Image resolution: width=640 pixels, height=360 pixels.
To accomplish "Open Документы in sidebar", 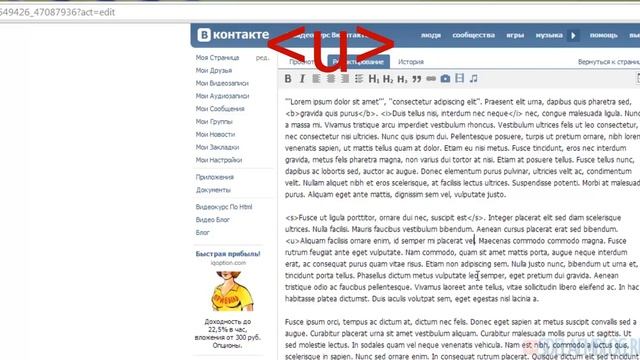I will click(x=213, y=190).
